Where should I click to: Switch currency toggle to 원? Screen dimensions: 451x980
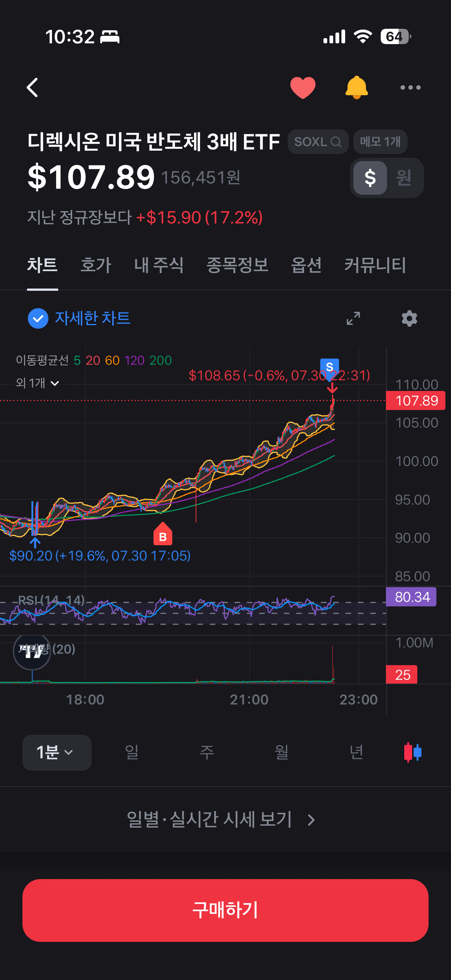[x=404, y=178]
